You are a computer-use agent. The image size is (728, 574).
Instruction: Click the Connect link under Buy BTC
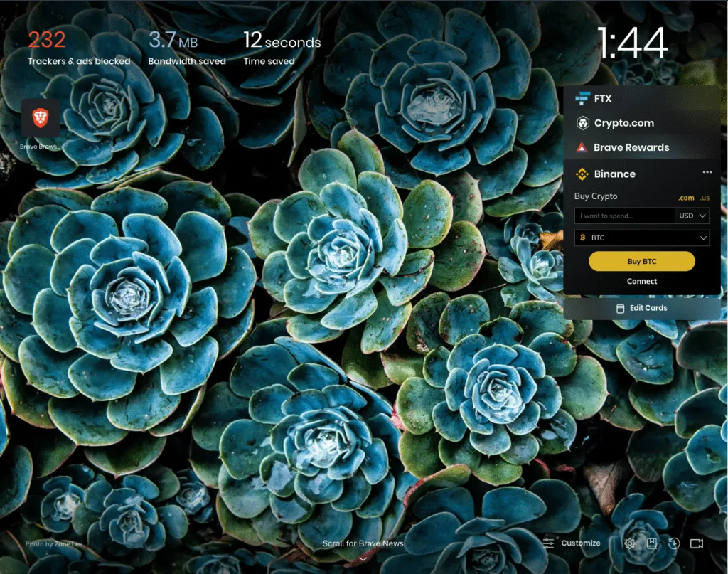coord(641,282)
